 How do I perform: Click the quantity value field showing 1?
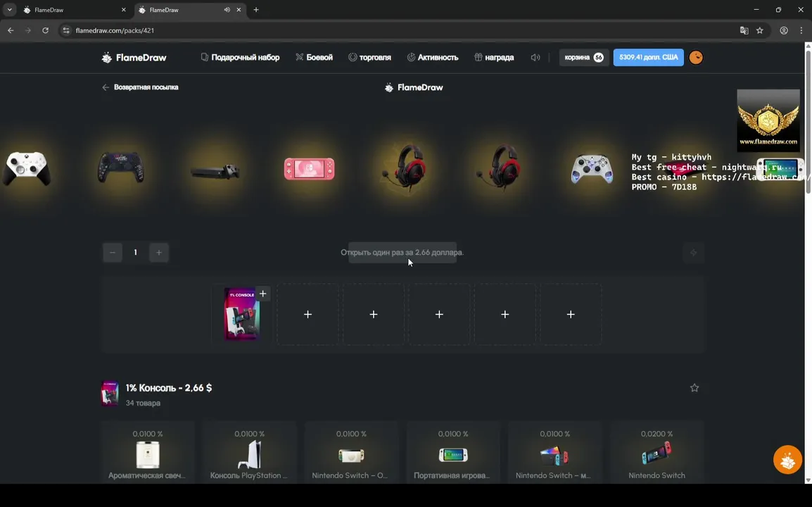pos(136,253)
